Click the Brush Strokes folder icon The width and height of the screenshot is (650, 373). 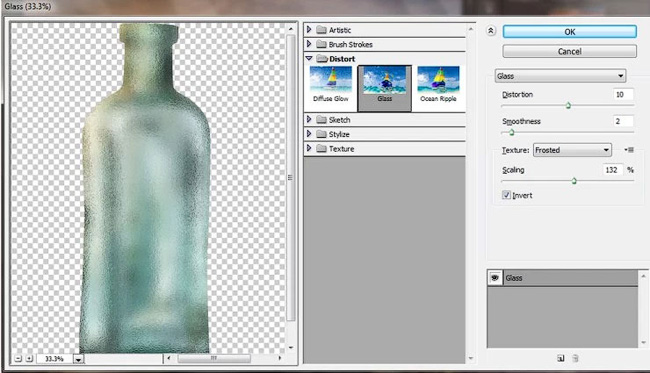(x=321, y=44)
